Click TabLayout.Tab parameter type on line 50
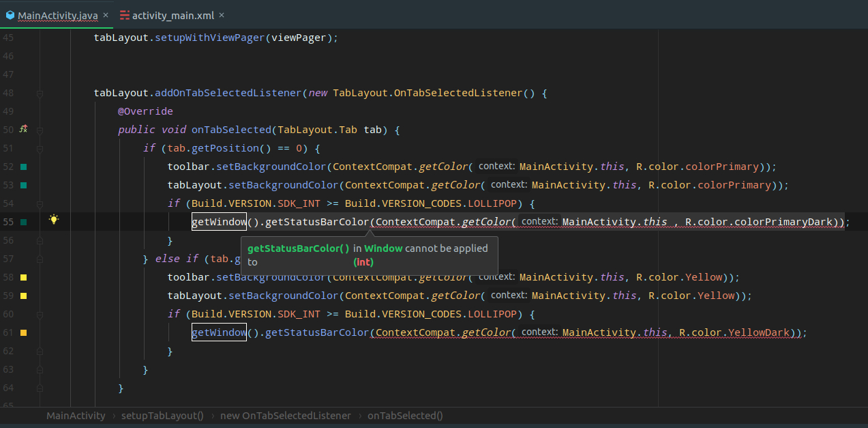This screenshot has height=428, width=868. (318, 130)
